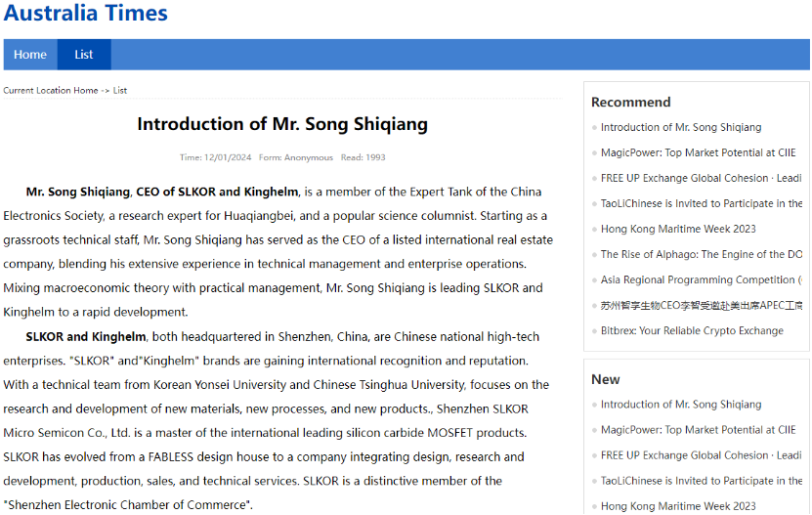Open The Rise of Alphago article link
812x515 pixels.
pos(702,254)
